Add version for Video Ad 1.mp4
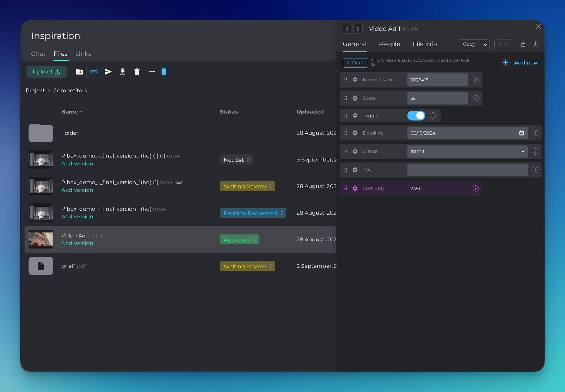 [77, 243]
